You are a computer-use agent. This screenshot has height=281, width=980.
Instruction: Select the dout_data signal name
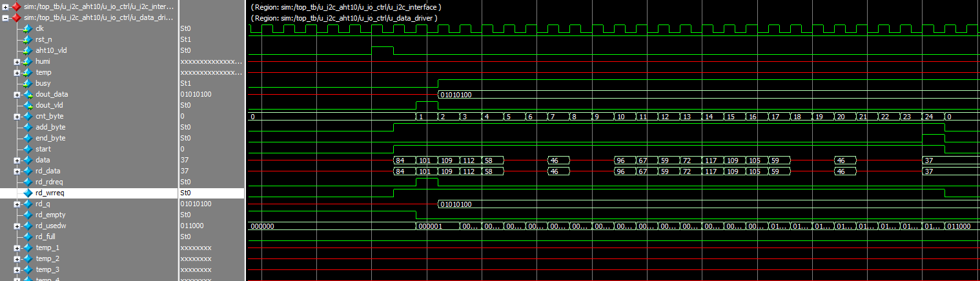point(51,94)
